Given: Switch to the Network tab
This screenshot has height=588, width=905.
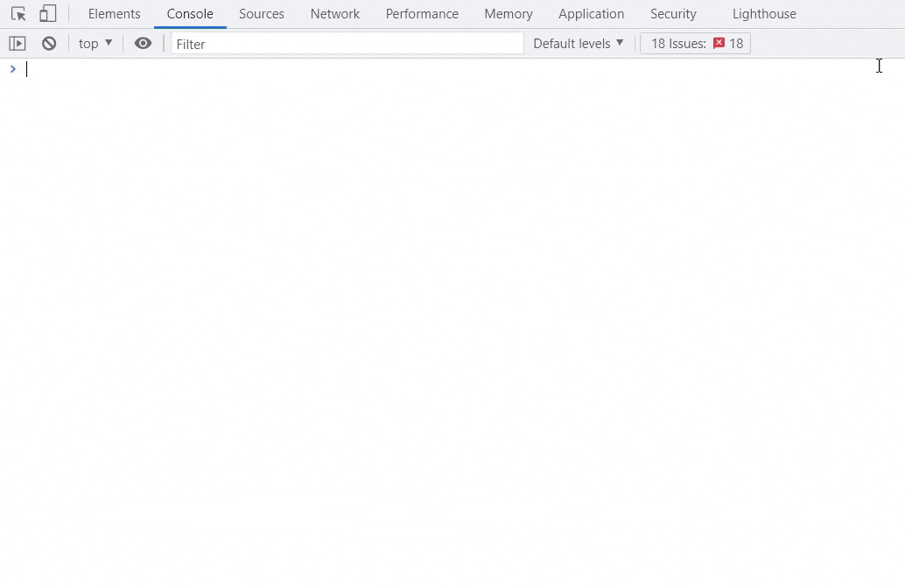Looking at the screenshot, I should [x=334, y=13].
